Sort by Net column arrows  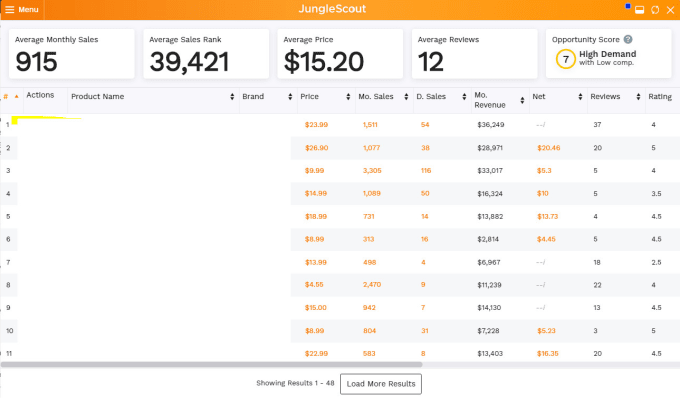tap(580, 97)
